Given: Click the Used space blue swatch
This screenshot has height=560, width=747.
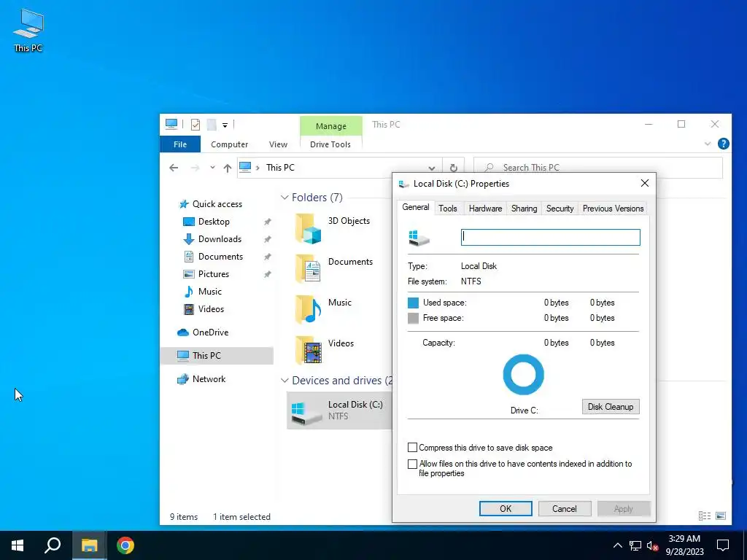Looking at the screenshot, I should click(413, 303).
